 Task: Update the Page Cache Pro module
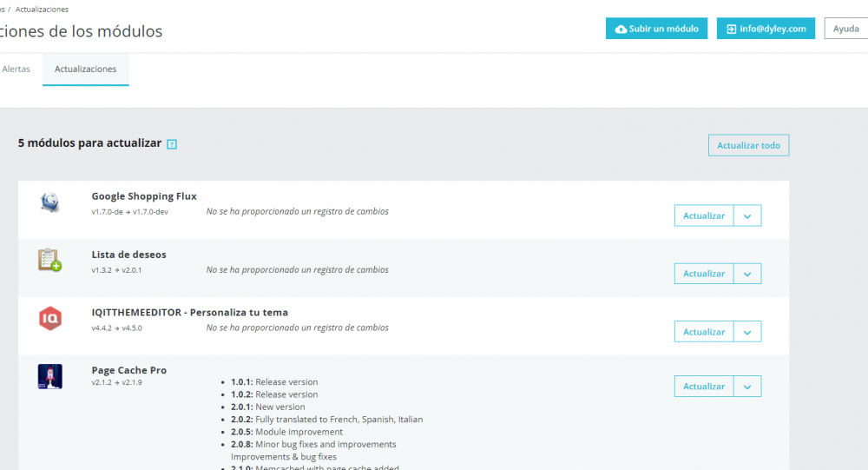(704, 387)
